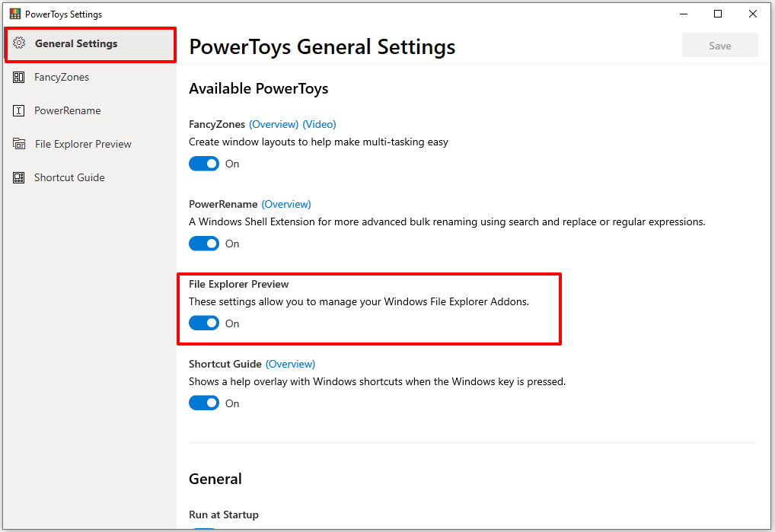Click the Shortcut Guide grid icon in sidebar
Screen dimensions: 775x532
(x=18, y=177)
